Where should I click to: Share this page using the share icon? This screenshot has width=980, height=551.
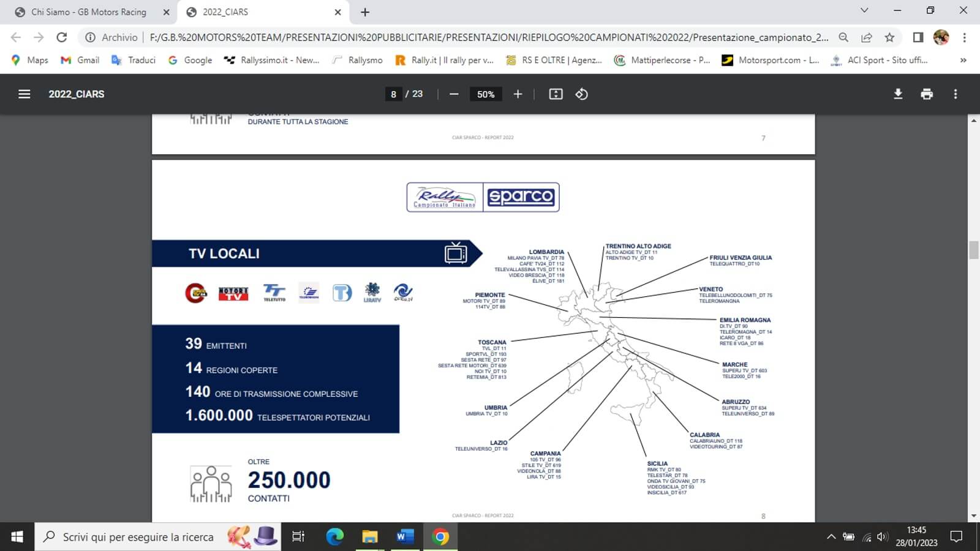(866, 37)
